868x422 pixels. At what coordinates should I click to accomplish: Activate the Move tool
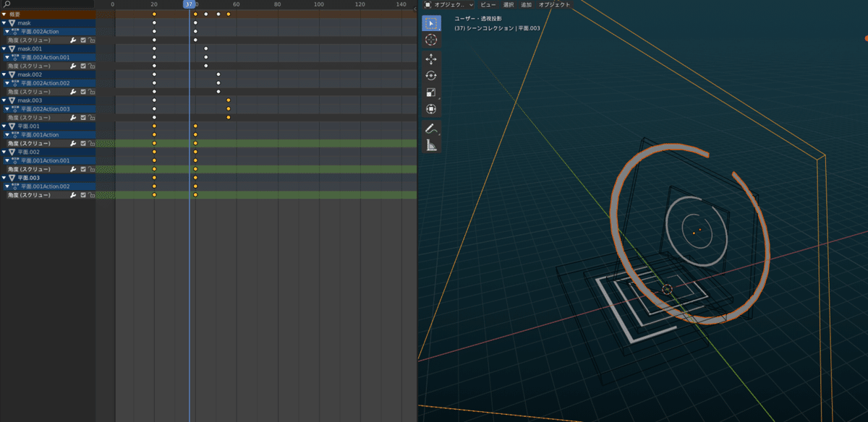coord(431,59)
